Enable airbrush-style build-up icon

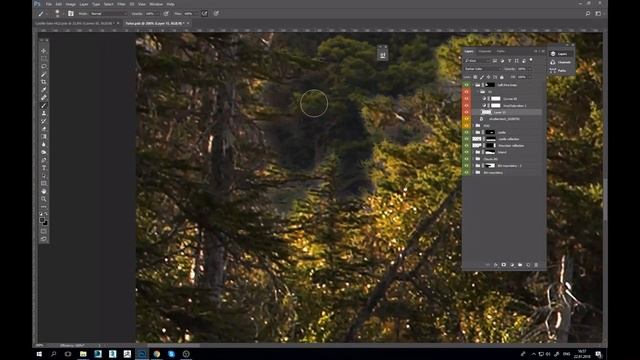204,13
